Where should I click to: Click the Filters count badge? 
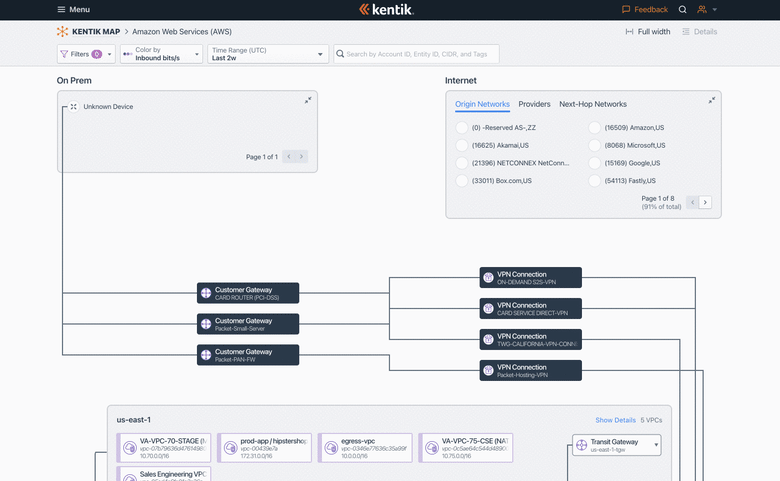point(97,54)
